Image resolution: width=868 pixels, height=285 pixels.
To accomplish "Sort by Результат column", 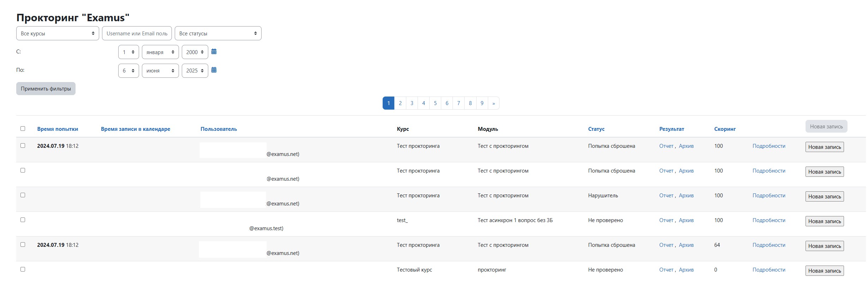I will [672, 129].
